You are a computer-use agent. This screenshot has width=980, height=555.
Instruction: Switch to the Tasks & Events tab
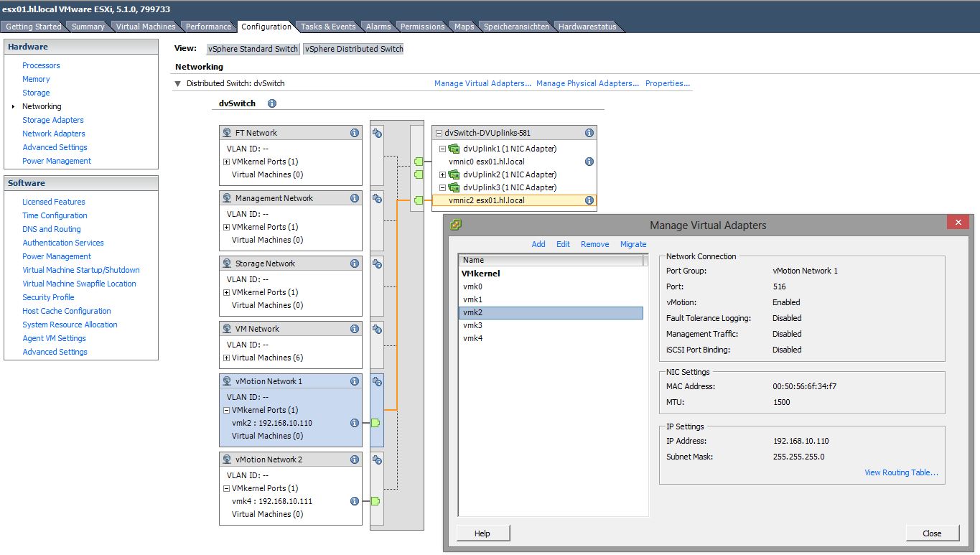click(328, 26)
